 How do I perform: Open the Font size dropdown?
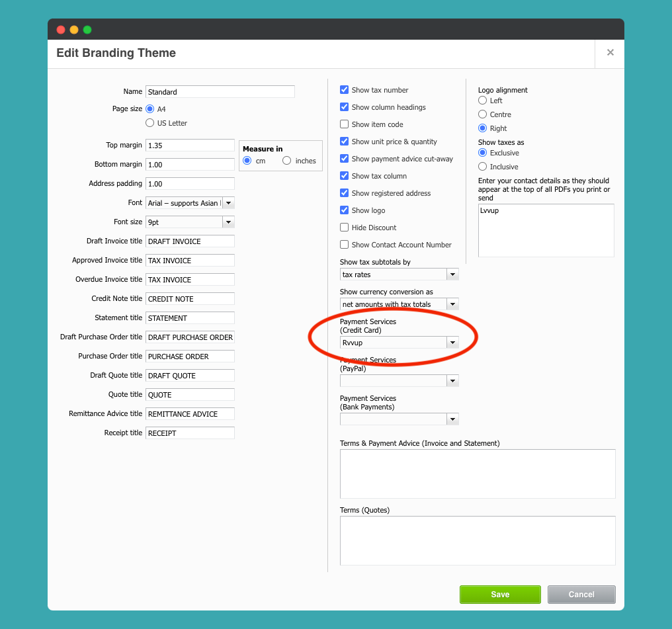[228, 222]
